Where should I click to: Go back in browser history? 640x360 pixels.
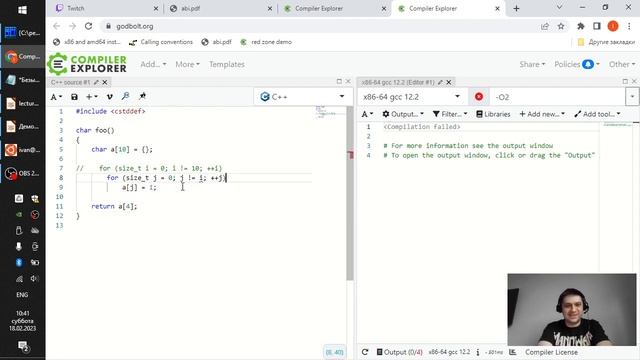(x=56, y=26)
